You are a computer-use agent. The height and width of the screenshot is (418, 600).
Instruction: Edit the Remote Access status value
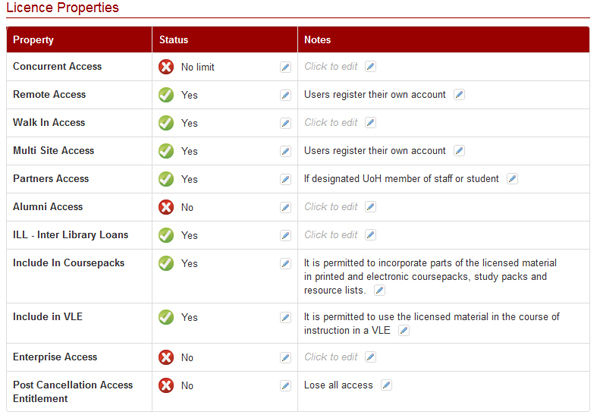(285, 95)
